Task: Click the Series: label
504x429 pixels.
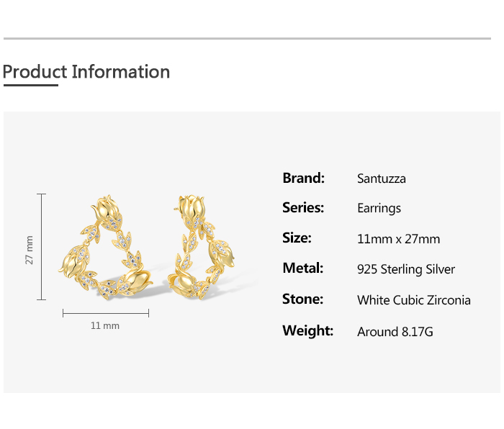Action: [303, 208]
